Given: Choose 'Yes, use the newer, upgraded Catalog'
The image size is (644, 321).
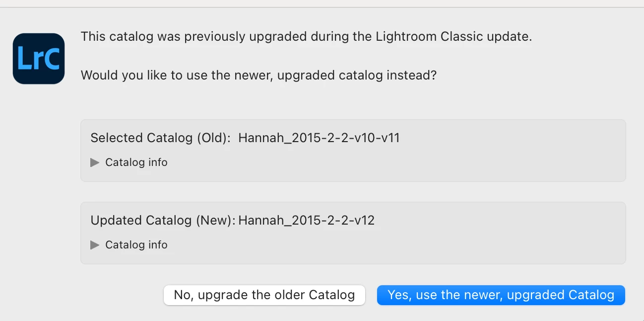Looking at the screenshot, I should click(501, 295).
